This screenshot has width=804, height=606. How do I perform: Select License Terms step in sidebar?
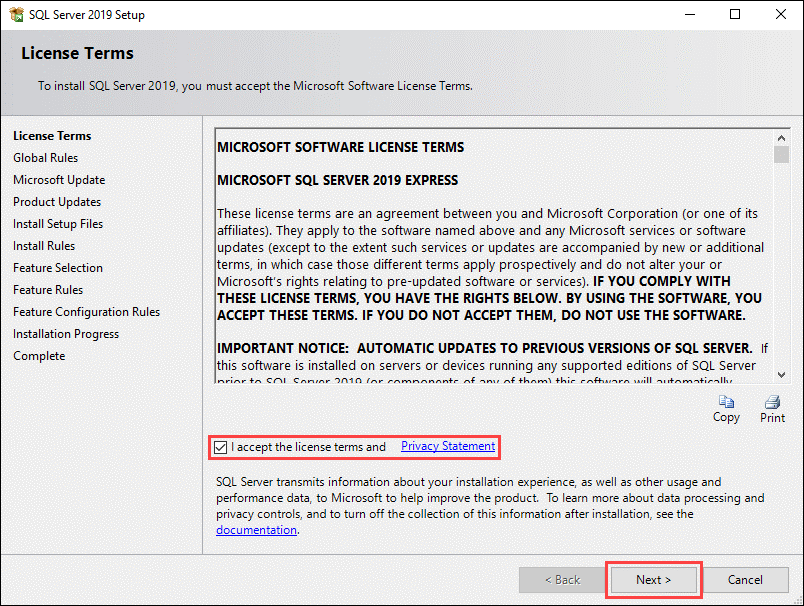(x=52, y=136)
